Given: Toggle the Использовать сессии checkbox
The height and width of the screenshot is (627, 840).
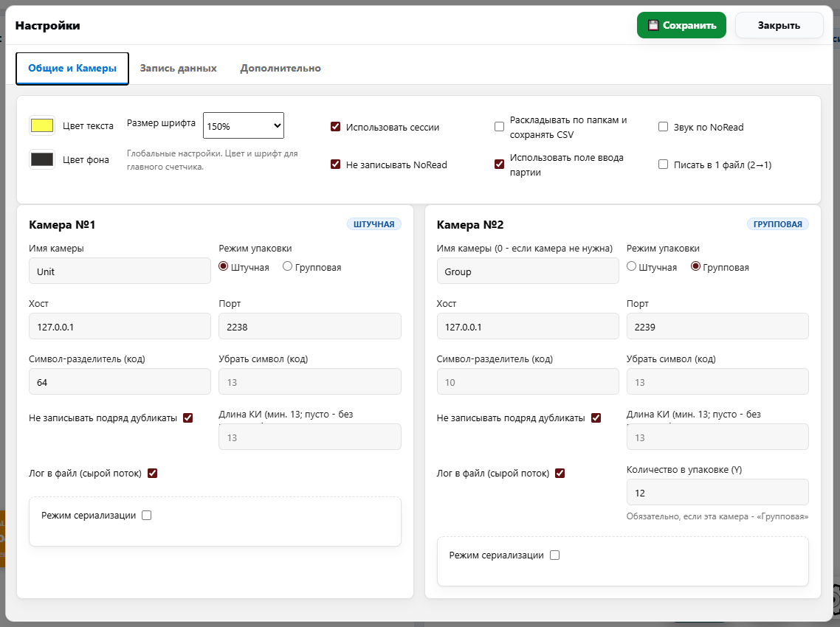Looking at the screenshot, I should tap(335, 127).
